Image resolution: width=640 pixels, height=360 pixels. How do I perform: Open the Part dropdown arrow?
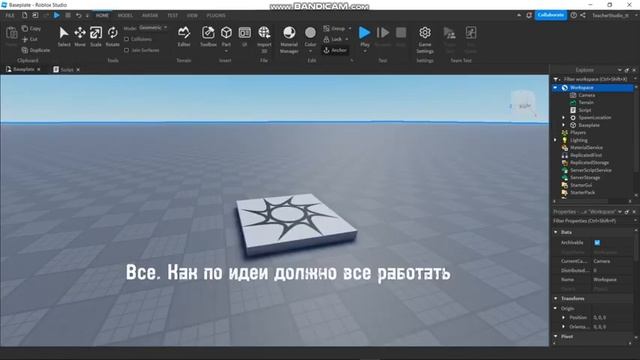pos(227,51)
